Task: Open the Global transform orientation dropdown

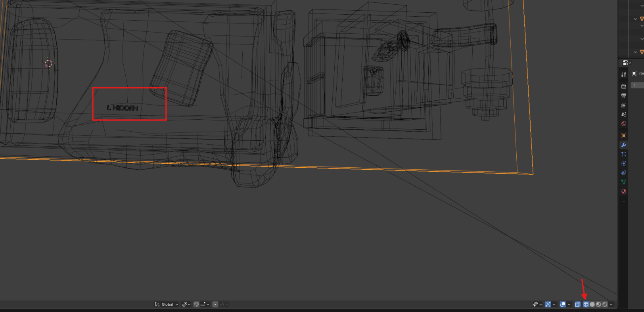Action: pyautogui.click(x=167, y=304)
